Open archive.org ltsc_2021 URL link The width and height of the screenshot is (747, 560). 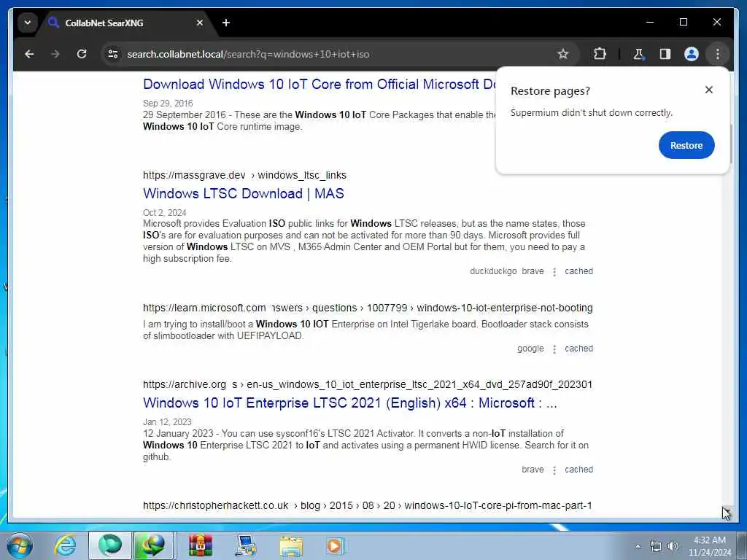368,384
